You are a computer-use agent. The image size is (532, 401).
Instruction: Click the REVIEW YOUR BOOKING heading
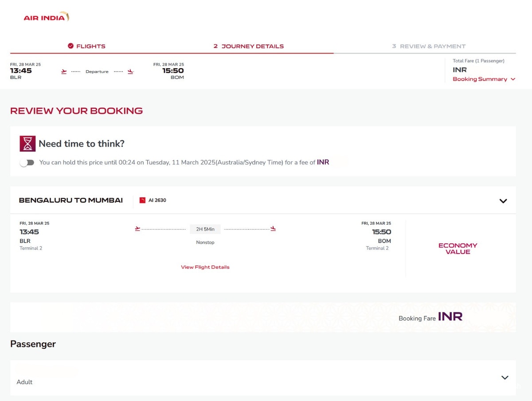point(77,111)
